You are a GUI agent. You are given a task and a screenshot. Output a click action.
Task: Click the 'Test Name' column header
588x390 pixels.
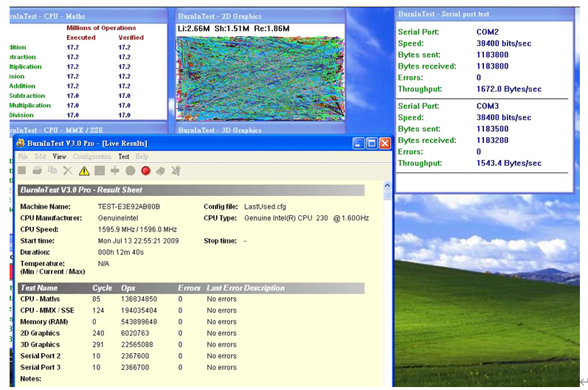click(39, 288)
